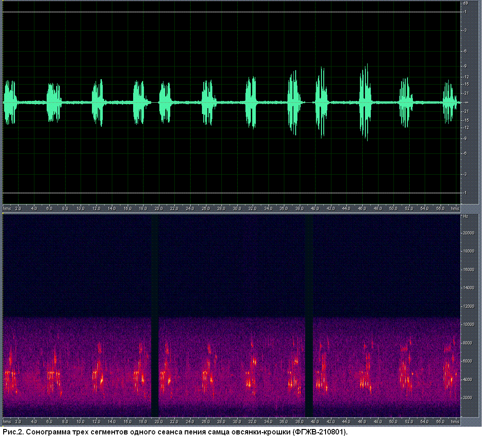Click the dB header on the amplitude scale

(x=465, y=3)
